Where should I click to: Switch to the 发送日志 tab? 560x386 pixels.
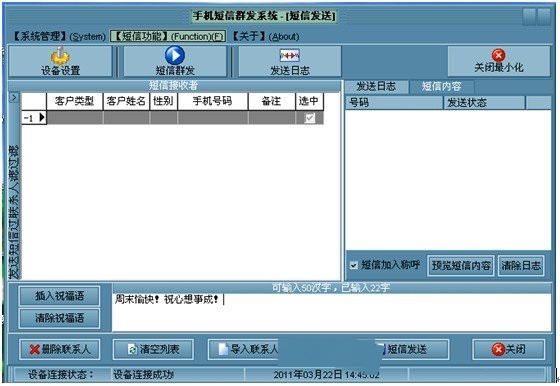click(x=376, y=86)
